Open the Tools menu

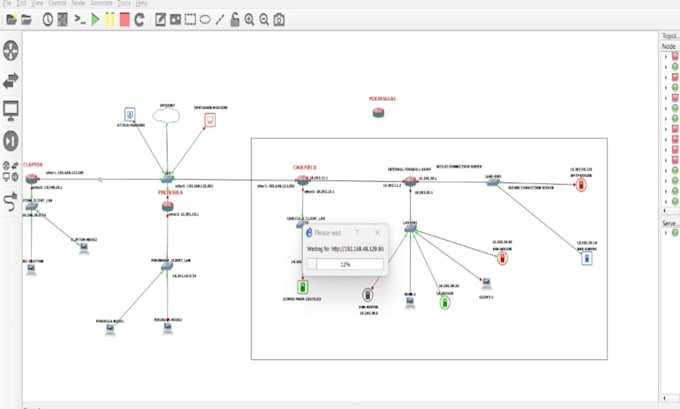[124, 3]
